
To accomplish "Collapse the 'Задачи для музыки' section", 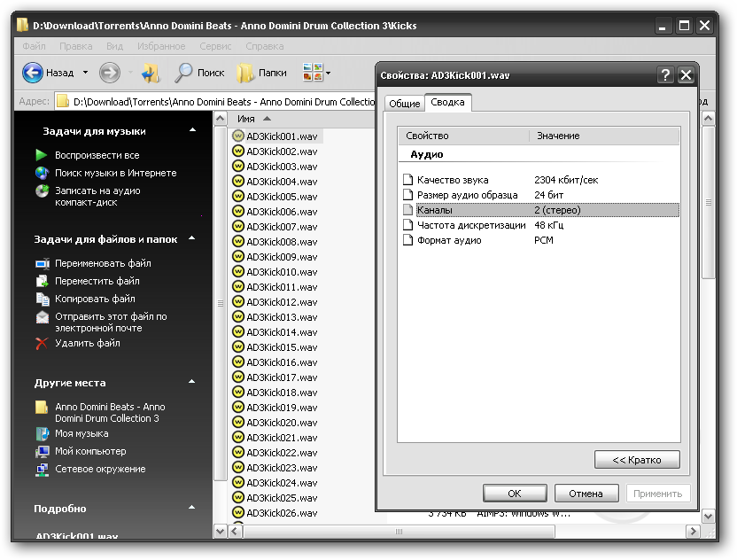I will click(192, 131).
